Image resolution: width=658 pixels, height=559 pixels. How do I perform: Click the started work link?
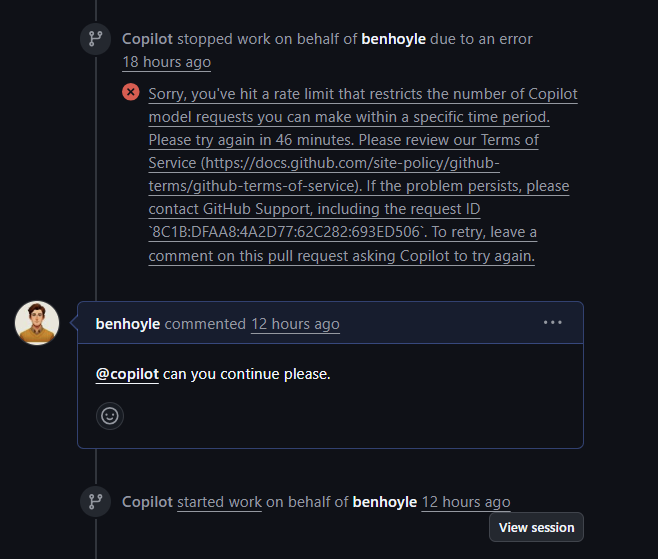pos(219,502)
